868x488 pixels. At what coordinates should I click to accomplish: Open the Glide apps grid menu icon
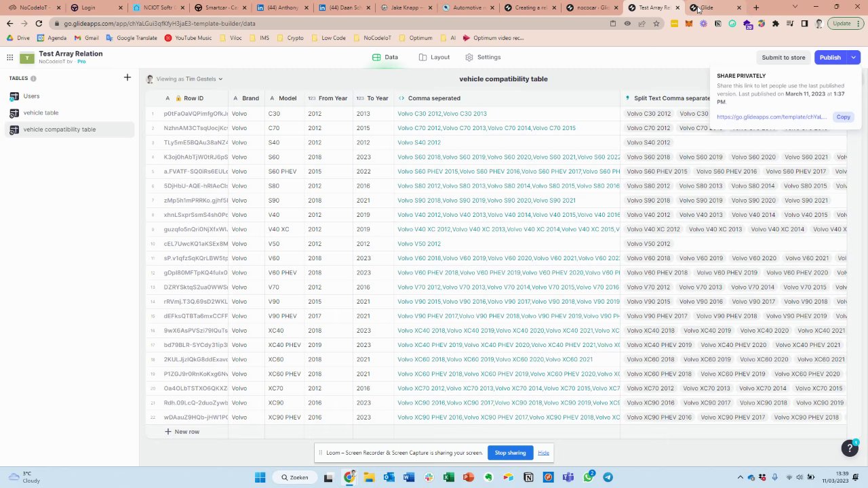coord(9,58)
